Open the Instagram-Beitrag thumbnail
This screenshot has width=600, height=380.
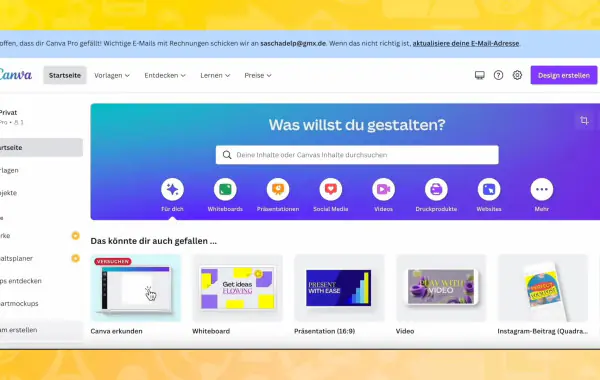coord(543,288)
